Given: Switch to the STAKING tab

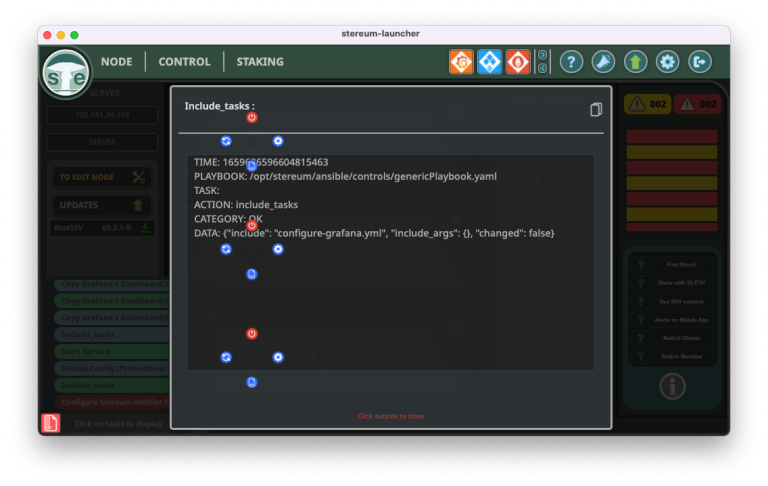Looking at the screenshot, I should point(260,62).
